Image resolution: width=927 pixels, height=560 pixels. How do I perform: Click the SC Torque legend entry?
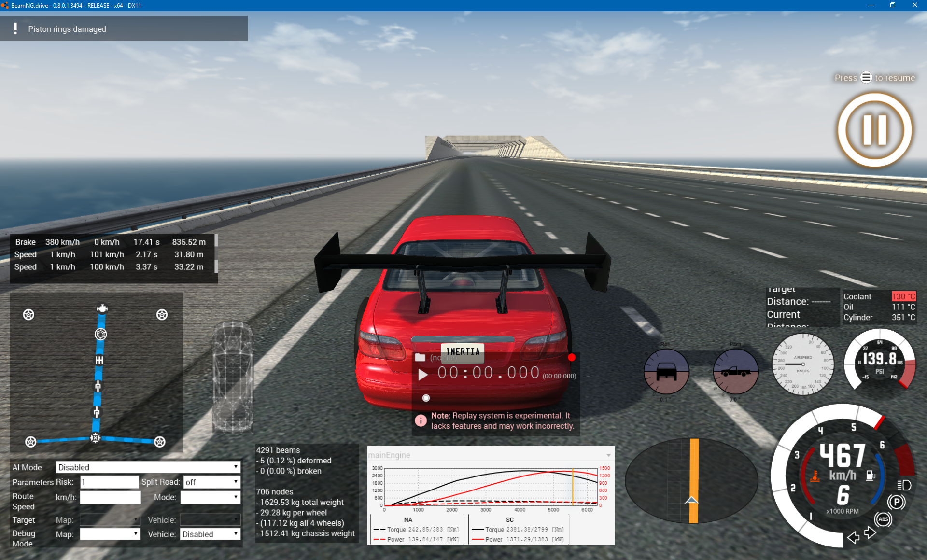[518, 530]
